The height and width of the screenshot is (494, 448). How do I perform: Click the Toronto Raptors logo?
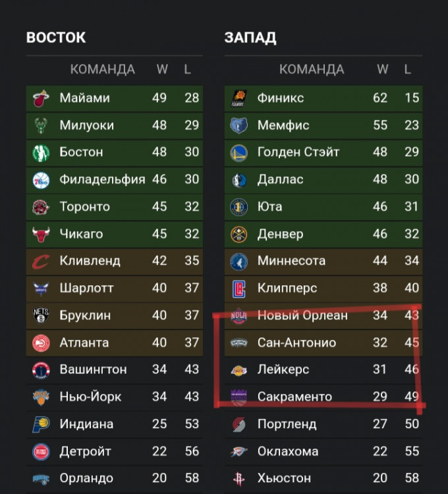pos(41,207)
